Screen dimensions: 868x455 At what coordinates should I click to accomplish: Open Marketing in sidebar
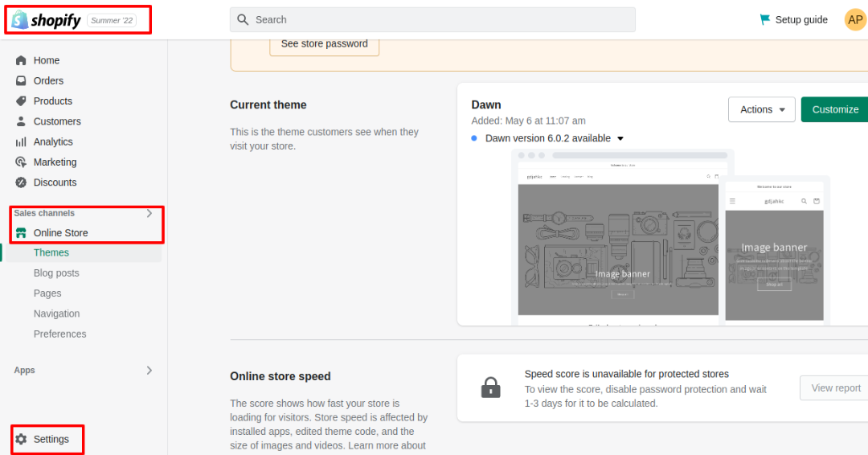[55, 162]
